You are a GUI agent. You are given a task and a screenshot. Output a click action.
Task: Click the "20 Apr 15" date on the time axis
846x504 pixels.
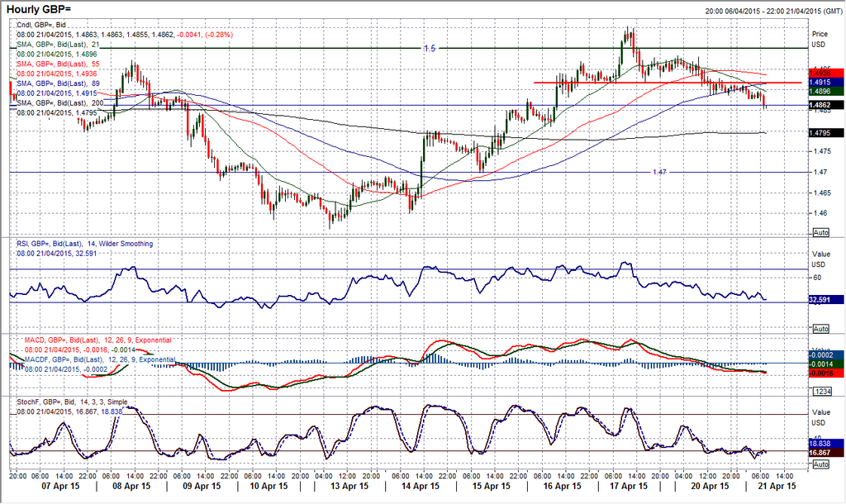click(x=710, y=486)
